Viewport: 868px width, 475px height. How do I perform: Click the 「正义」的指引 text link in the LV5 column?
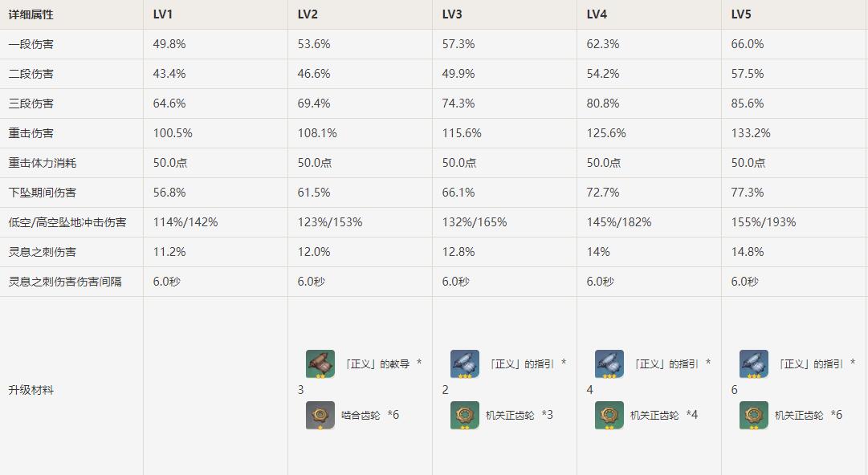tap(809, 364)
